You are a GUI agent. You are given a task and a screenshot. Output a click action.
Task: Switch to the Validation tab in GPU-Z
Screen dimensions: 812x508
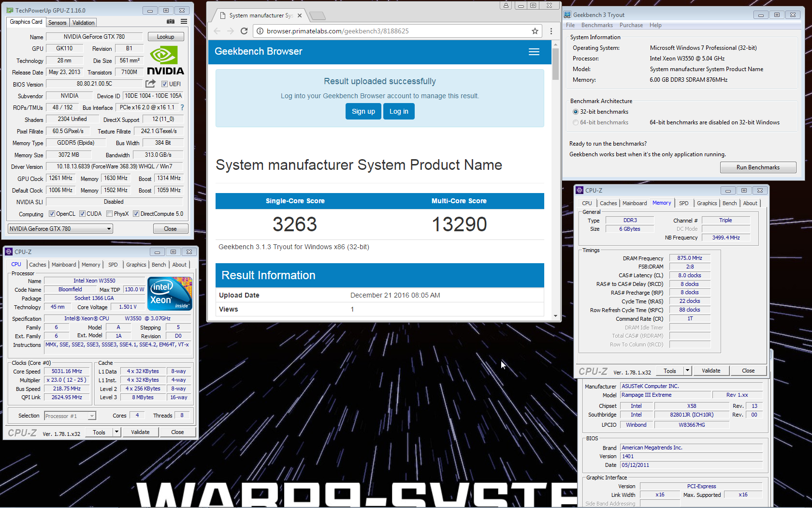(x=84, y=23)
